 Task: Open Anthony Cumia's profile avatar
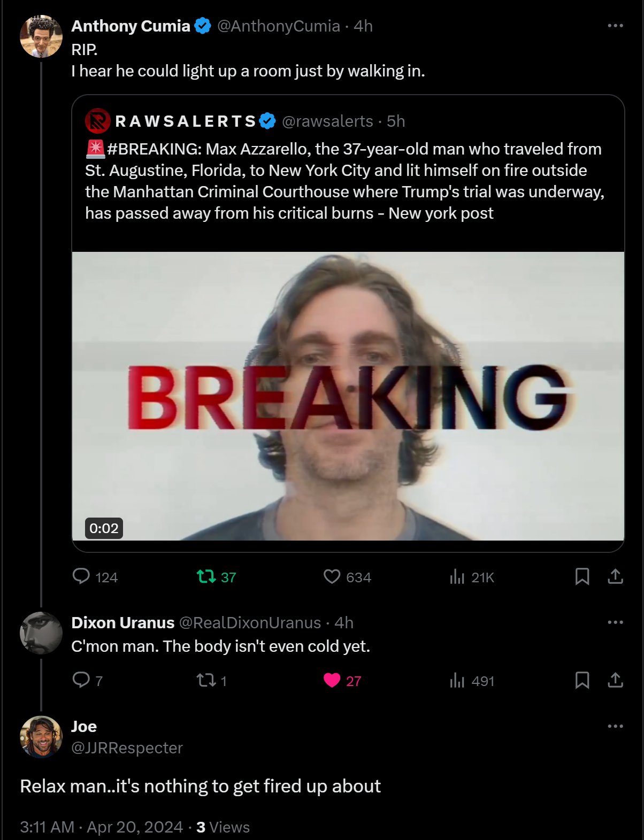pos(41,36)
